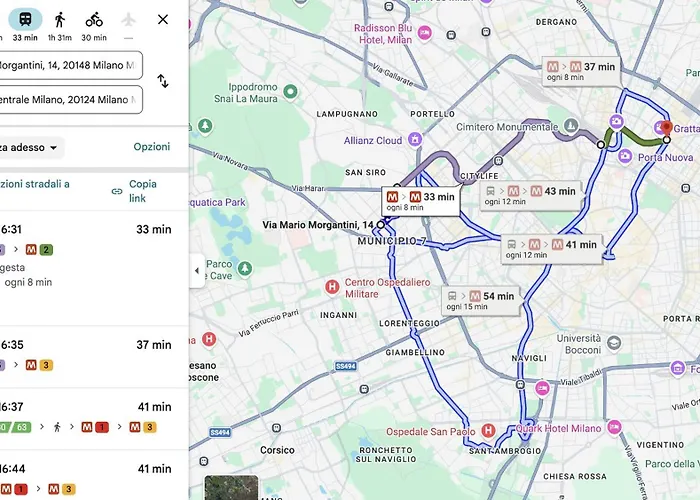
Task: Click the 41 min route callout on map
Action: click(551, 249)
